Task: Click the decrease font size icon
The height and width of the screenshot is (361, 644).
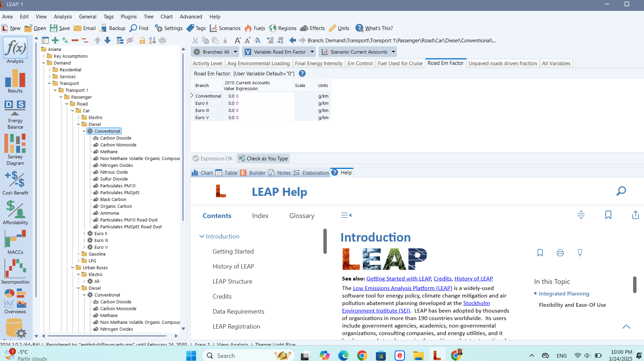Action: click(x=248, y=40)
